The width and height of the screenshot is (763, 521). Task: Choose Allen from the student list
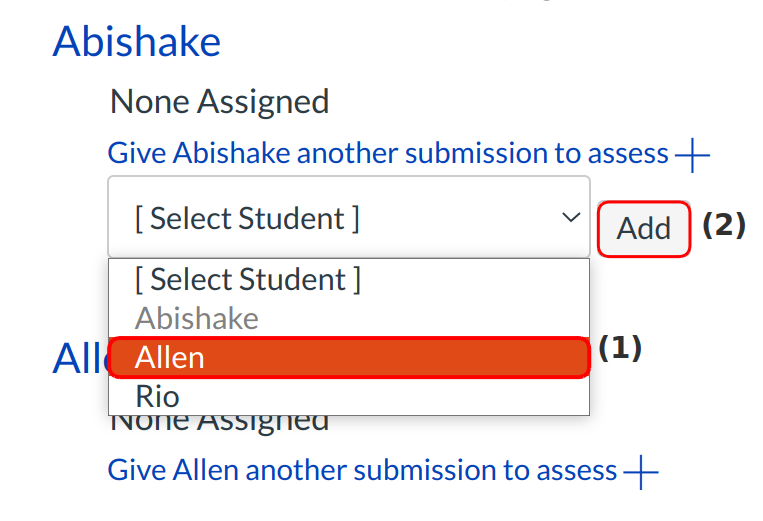348,358
